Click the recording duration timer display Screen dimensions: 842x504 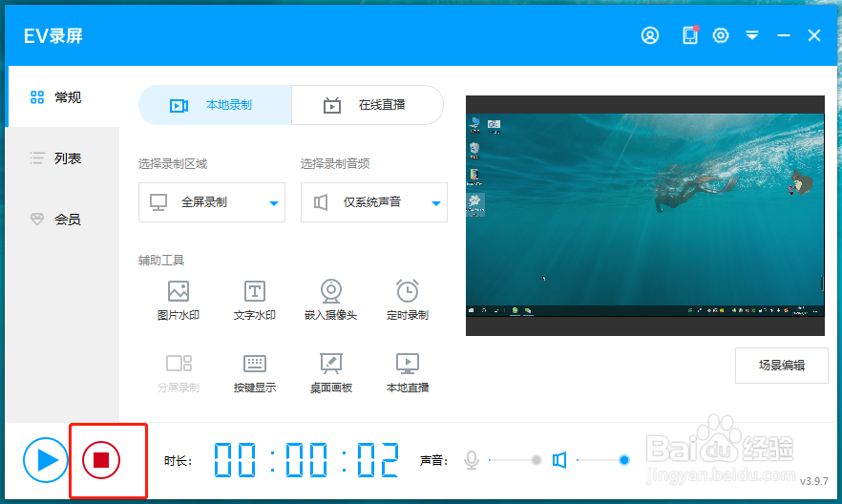[x=306, y=460]
